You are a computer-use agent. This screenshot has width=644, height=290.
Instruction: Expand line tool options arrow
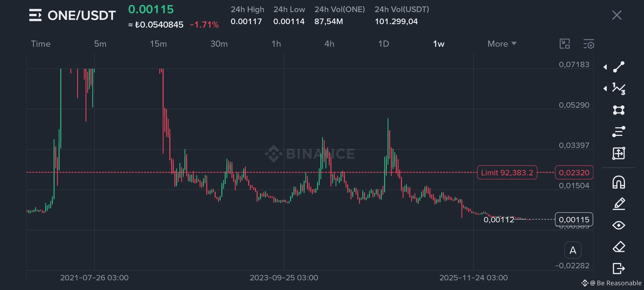(x=605, y=67)
